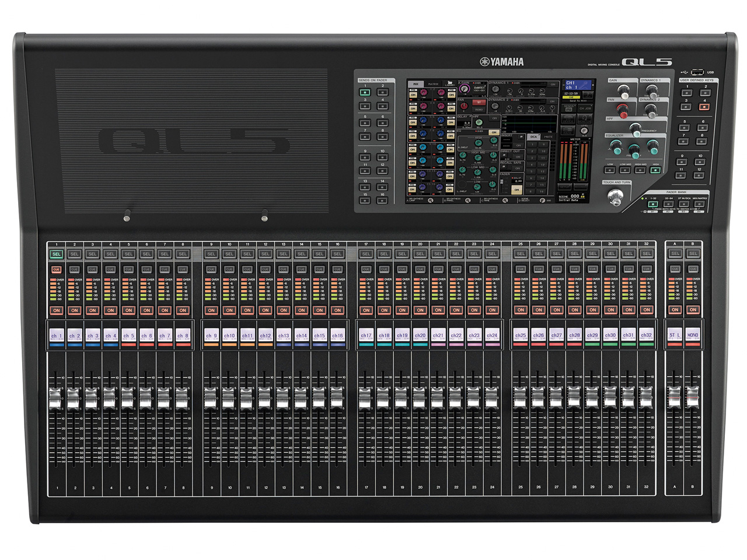Select the LOW equalizer band key
Screen dimensions: 747x560
(x=609, y=170)
